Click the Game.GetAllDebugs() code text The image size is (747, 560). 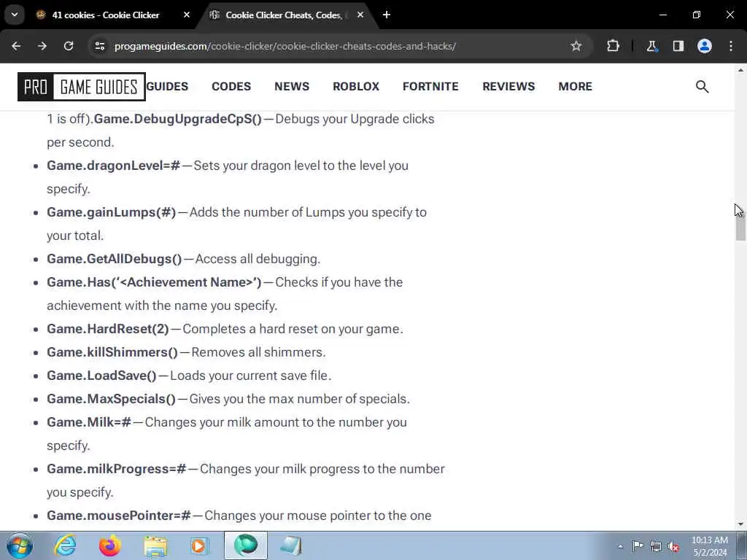click(x=115, y=259)
